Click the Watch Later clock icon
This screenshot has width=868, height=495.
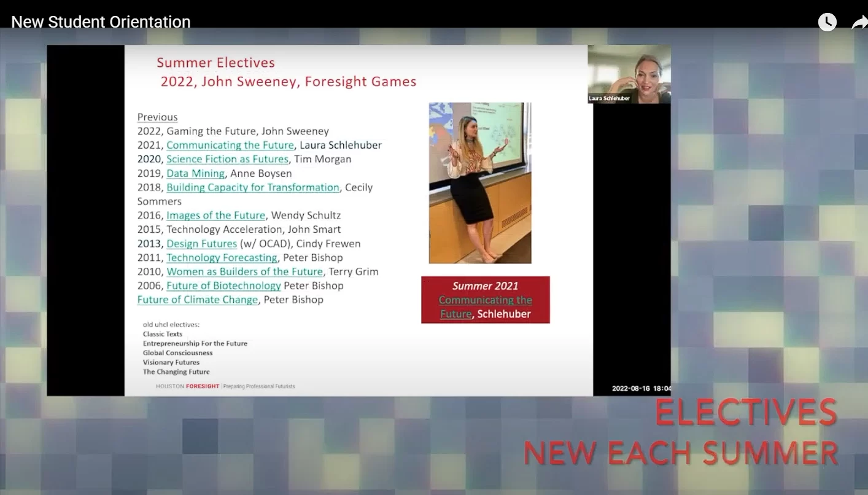[x=827, y=22]
